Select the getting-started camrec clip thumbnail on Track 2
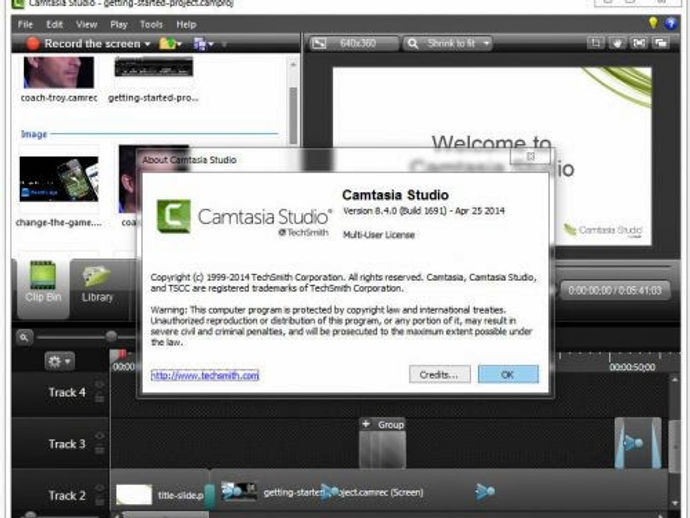Image resolution: width=690 pixels, height=518 pixels. [239, 491]
